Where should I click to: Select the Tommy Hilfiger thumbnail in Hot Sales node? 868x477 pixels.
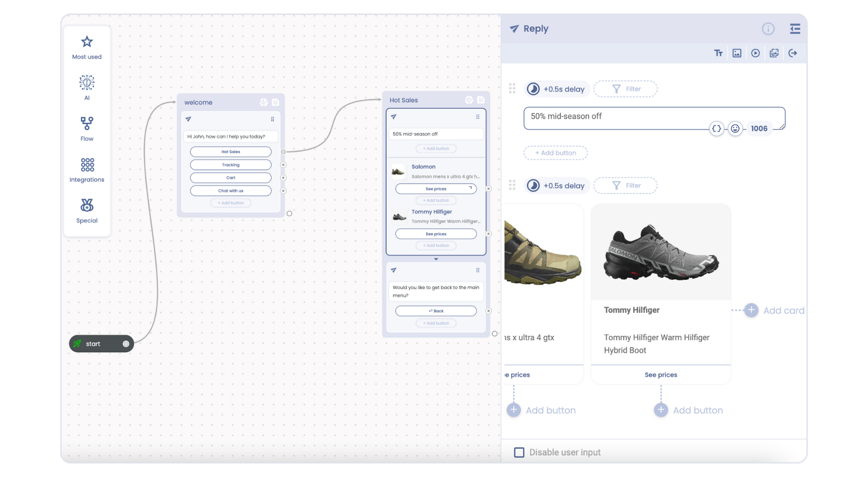[399, 216]
